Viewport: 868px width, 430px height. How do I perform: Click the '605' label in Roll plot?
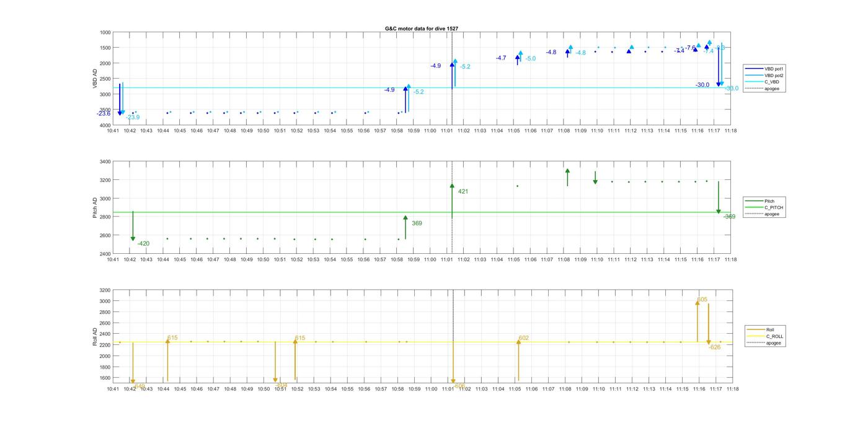pyautogui.click(x=702, y=300)
